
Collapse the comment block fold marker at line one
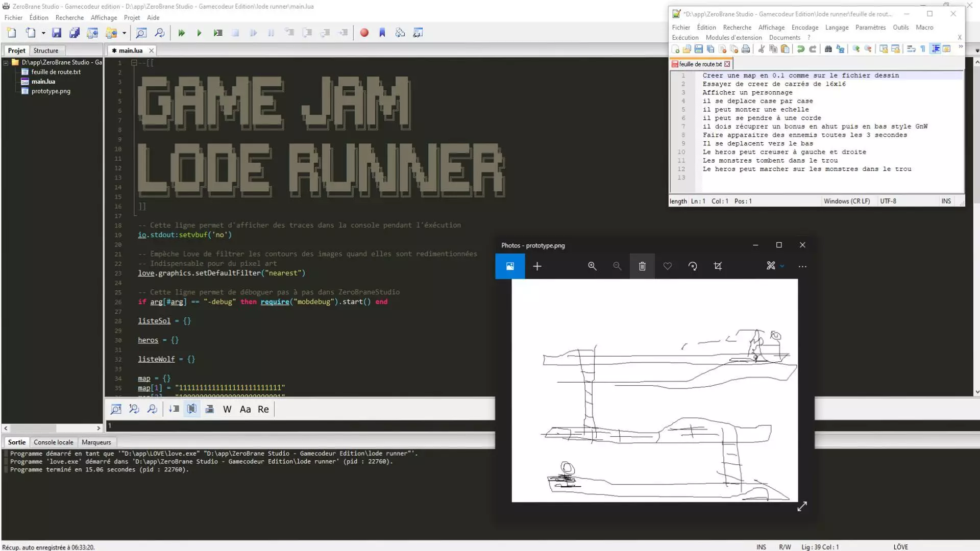point(134,63)
